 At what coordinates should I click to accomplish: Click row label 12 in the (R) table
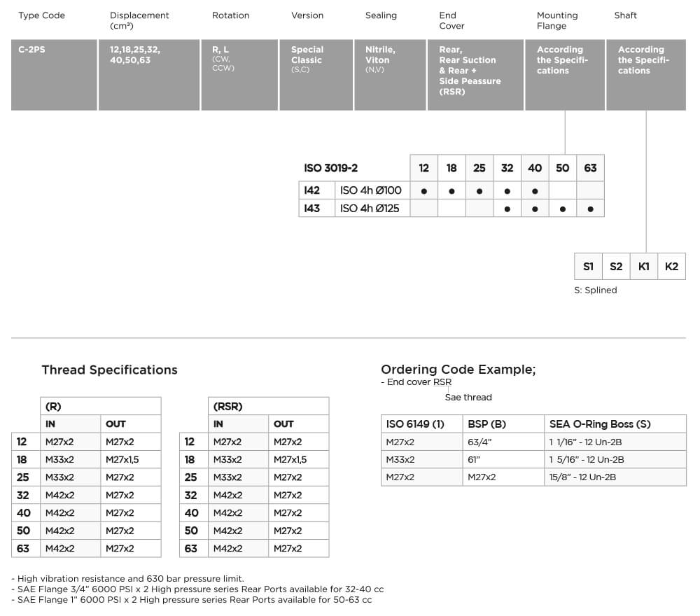point(26,442)
